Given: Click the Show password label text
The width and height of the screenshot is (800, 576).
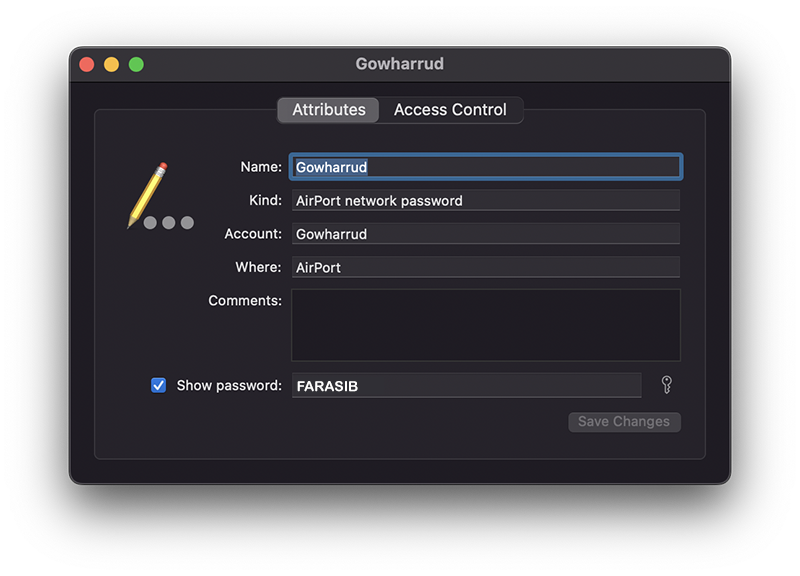Looking at the screenshot, I should pyautogui.click(x=229, y=385).
